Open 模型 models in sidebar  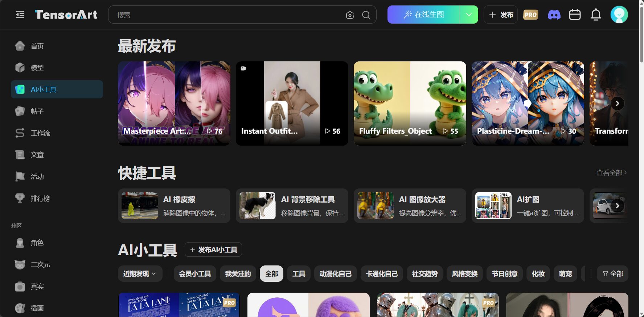coord(57,68)
